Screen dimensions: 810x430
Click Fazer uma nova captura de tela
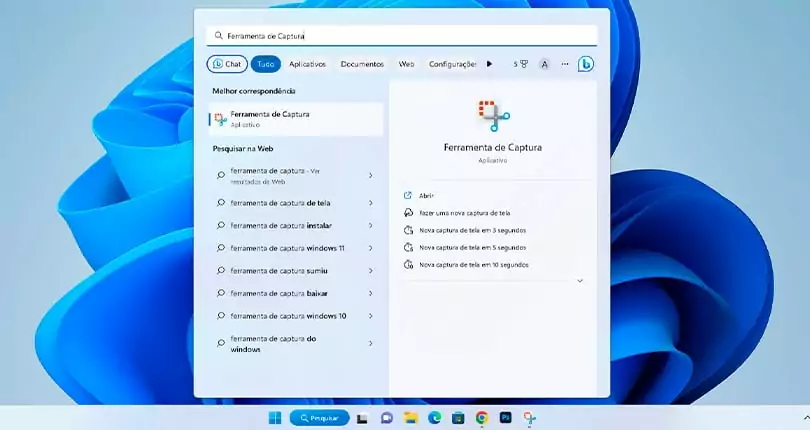[x=464, y=213]
